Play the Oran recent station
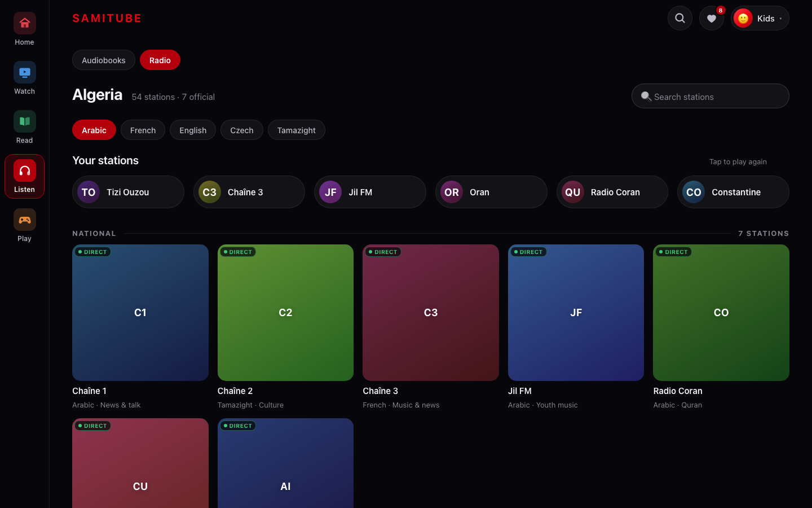The width and height of the screenshot is (812, 508). tap(491, 192)
